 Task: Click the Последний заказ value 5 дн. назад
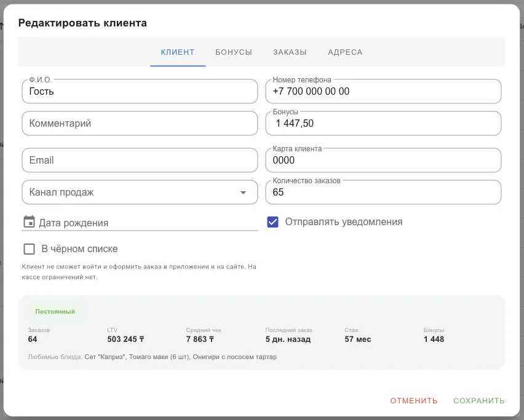(288, 339)
